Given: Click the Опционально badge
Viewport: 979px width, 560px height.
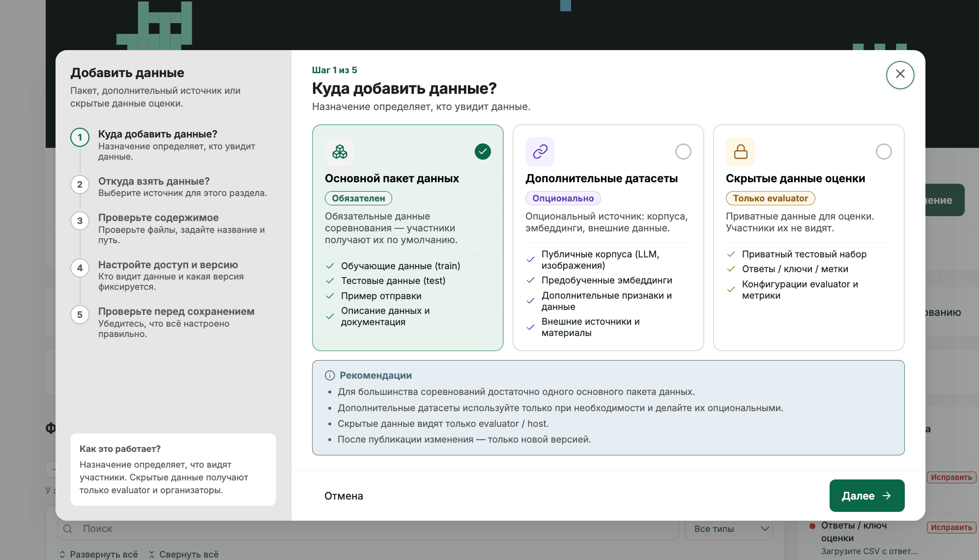Looking at the screenshot, I should (563, 198).
